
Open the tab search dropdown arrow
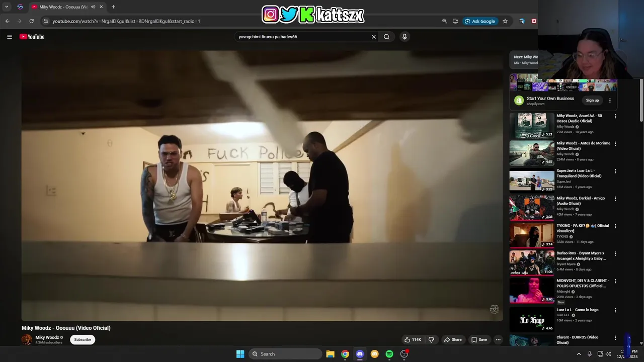click(x=7, y=7)
